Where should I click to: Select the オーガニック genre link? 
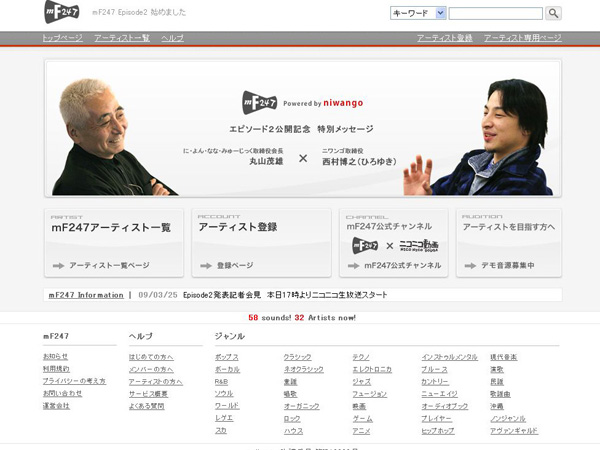(301, 406)
